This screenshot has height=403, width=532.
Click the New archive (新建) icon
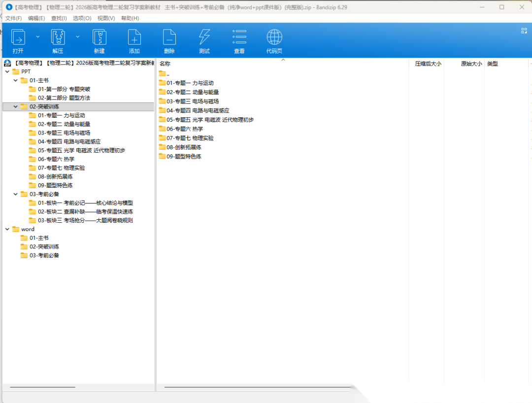pyautogui.click(x=100, y=38)
